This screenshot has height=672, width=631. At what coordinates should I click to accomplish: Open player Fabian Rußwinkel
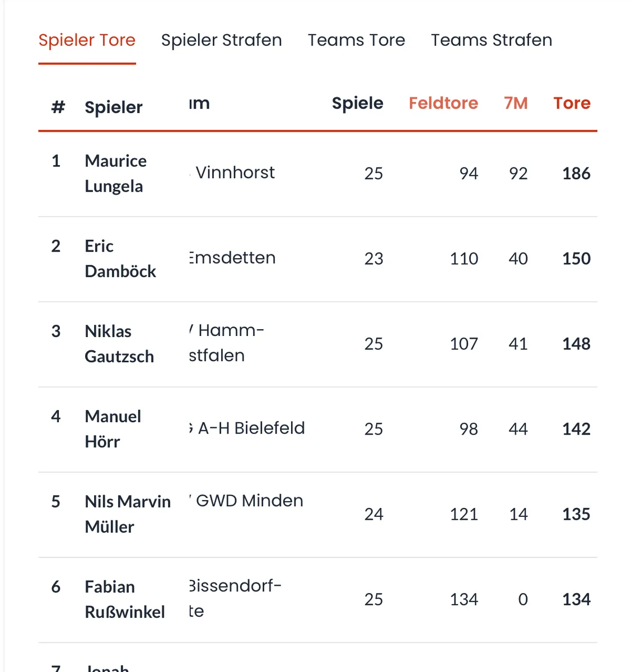tap(124, 599)
